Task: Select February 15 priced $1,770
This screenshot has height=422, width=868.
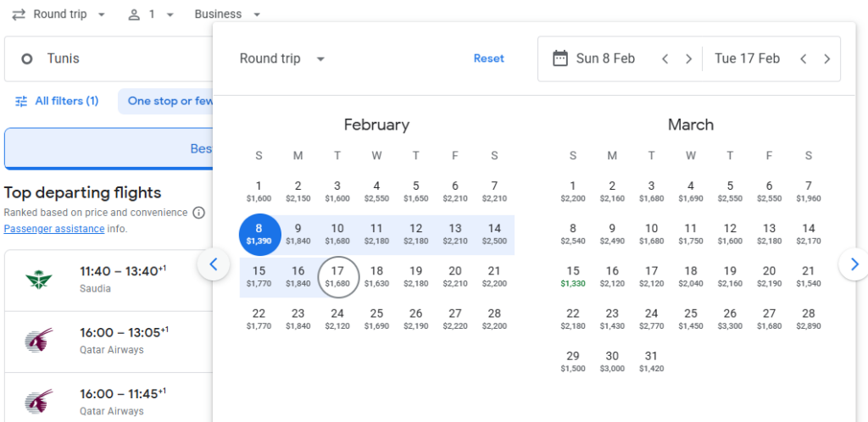Action: point(259,276)
